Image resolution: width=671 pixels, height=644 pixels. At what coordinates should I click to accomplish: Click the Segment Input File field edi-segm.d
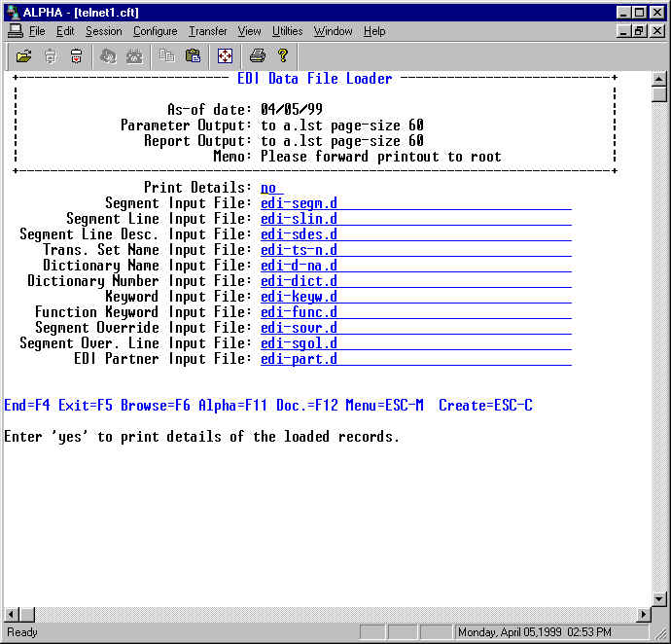tap(300, 203)
